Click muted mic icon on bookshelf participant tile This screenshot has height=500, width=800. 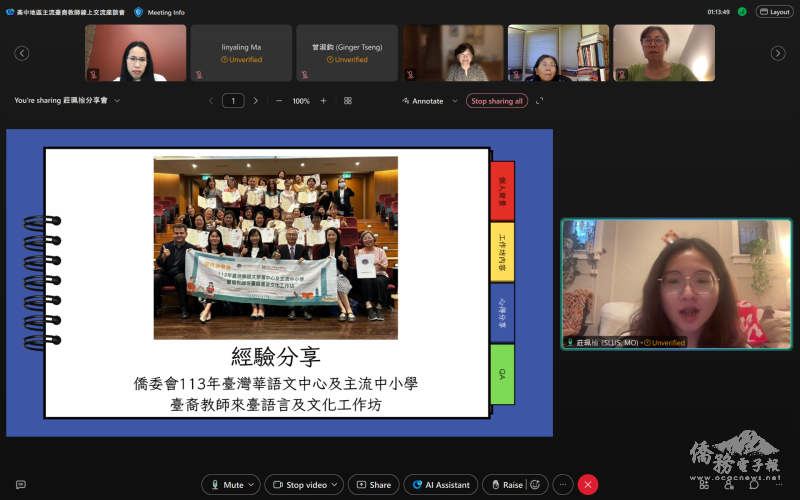coord(516,74)
